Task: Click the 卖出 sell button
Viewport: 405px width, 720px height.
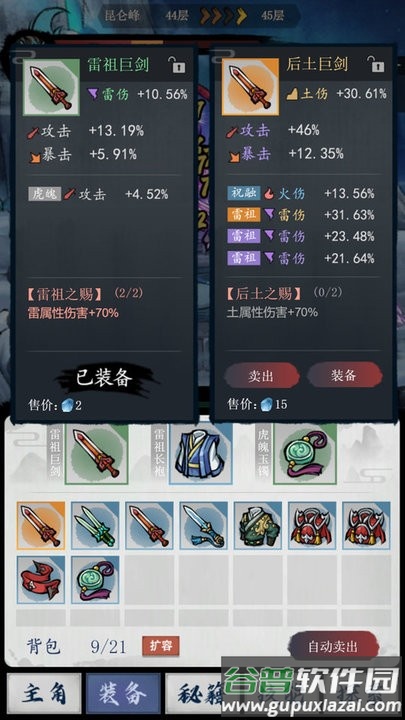Action: click(262, 376)
